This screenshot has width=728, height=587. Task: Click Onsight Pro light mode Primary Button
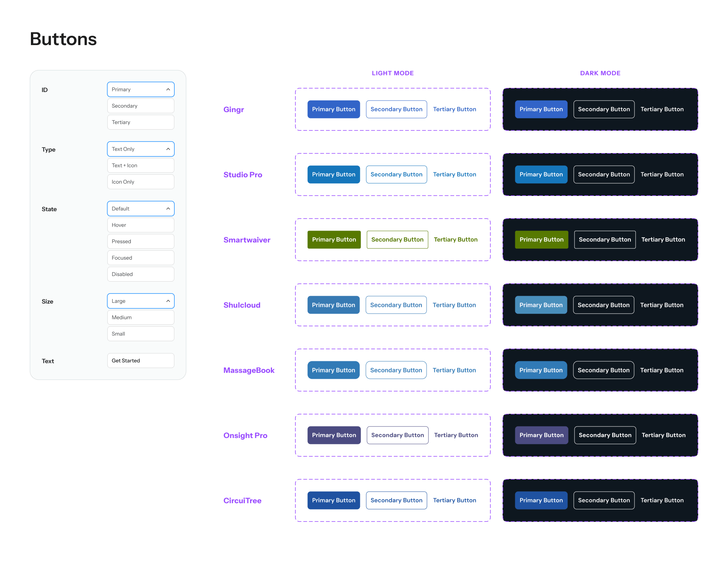[334, 435]
